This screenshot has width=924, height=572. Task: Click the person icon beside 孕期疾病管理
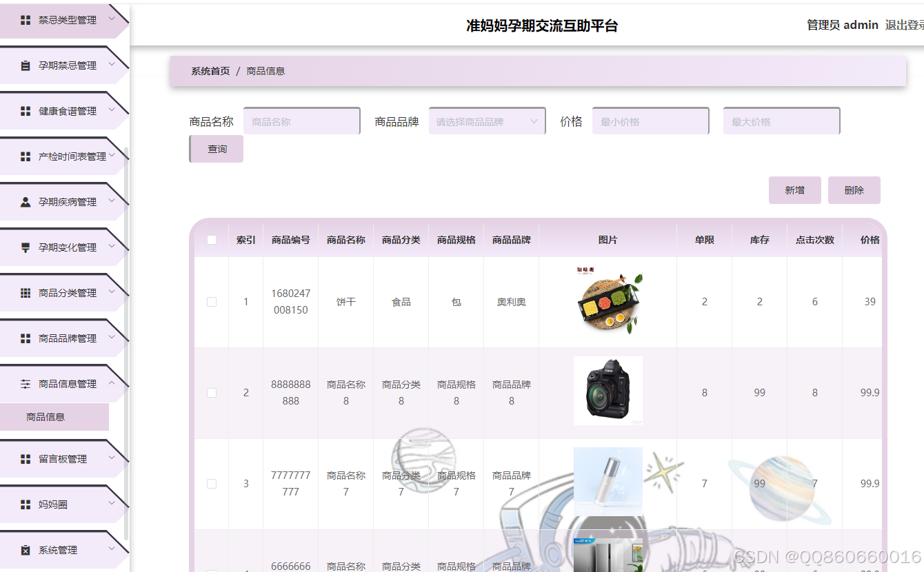pos(26,202)
